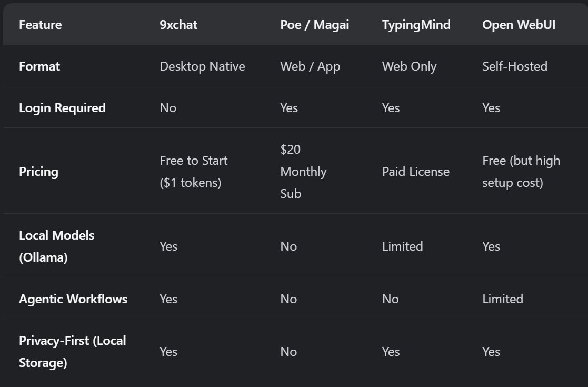Click the Format row label
This screenshot has width=588, height=387.
click(39, 66)
